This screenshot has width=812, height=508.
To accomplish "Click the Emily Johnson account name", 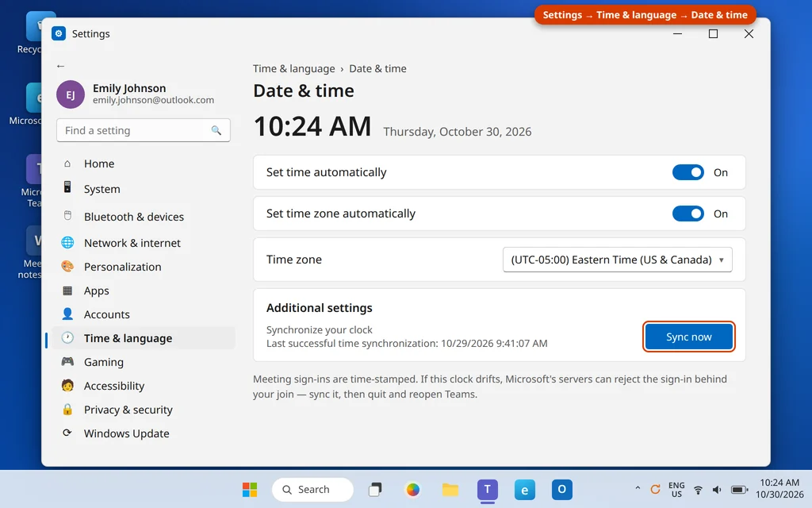I will pos(129,88).
